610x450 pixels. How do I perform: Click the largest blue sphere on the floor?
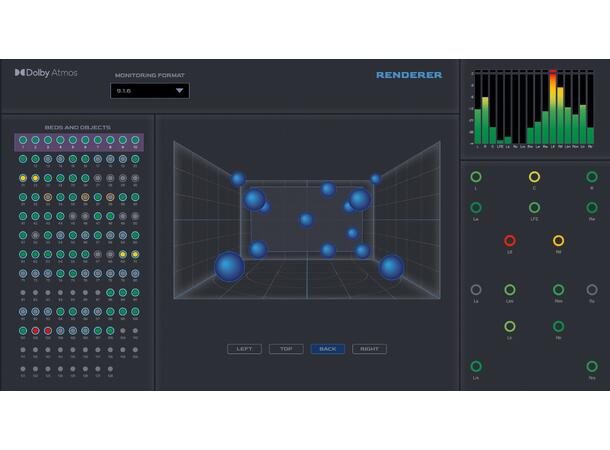(x=230, y=266)
